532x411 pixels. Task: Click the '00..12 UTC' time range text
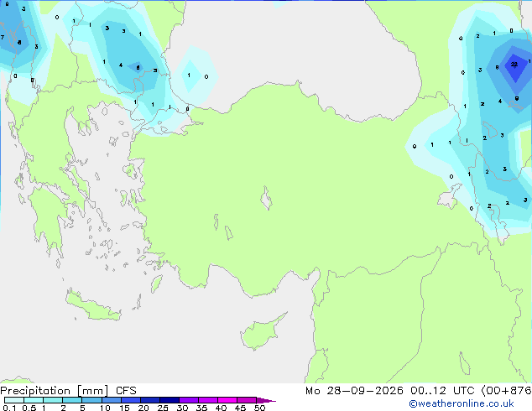point(442,391)
